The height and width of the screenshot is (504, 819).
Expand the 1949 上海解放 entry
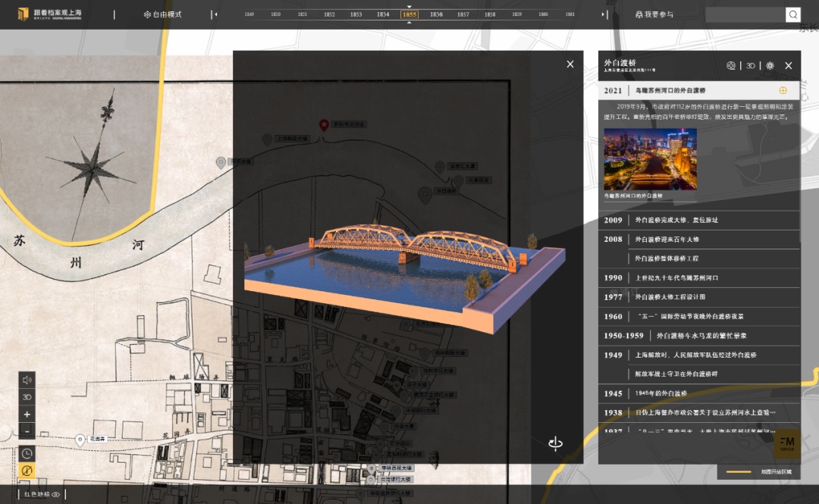point(695,355)
